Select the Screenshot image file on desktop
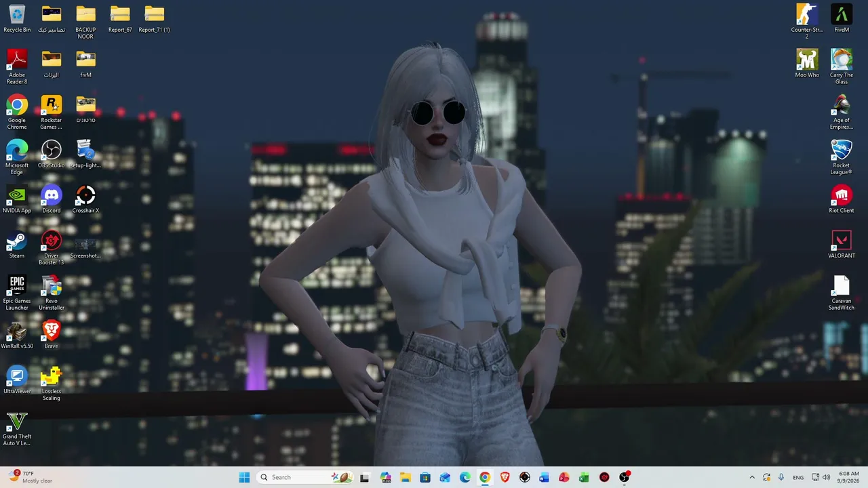The height and width of the screenshot is (488, 868). (x=85, y=248)
